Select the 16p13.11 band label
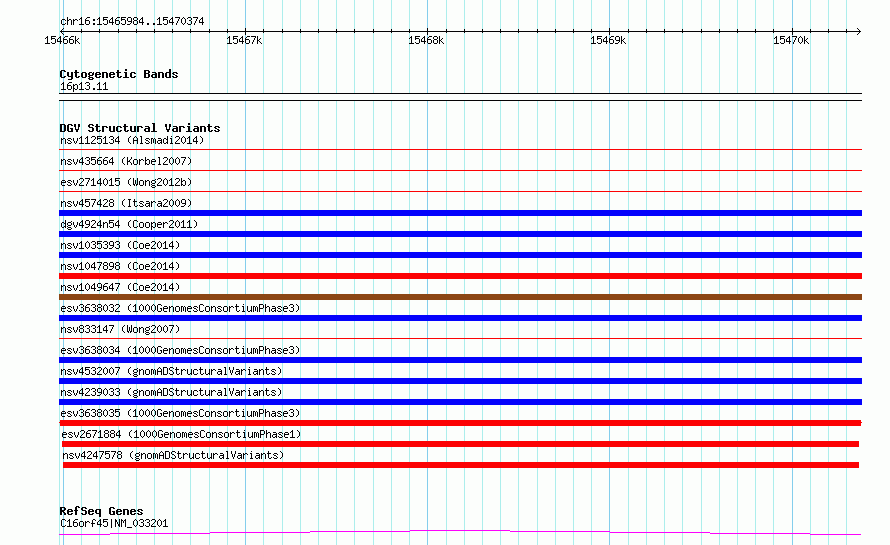 pyautogui.click(x=84, y=86)
